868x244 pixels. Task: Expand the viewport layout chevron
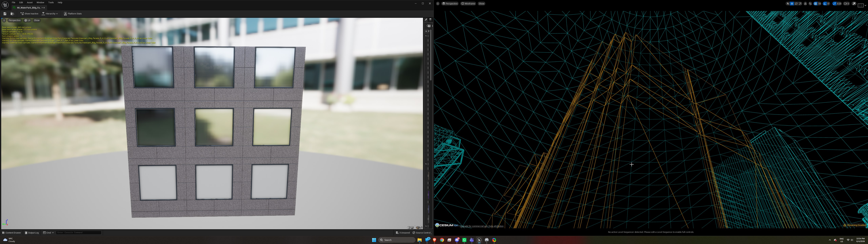coord(865,5)
